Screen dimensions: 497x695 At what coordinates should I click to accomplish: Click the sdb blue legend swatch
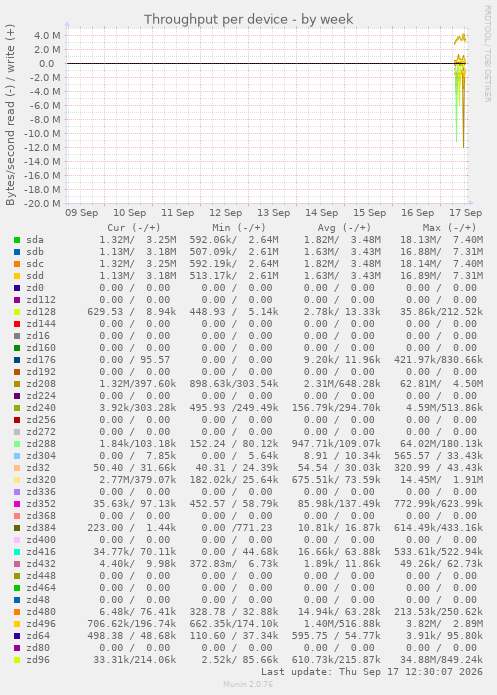[x=17, y=252]
